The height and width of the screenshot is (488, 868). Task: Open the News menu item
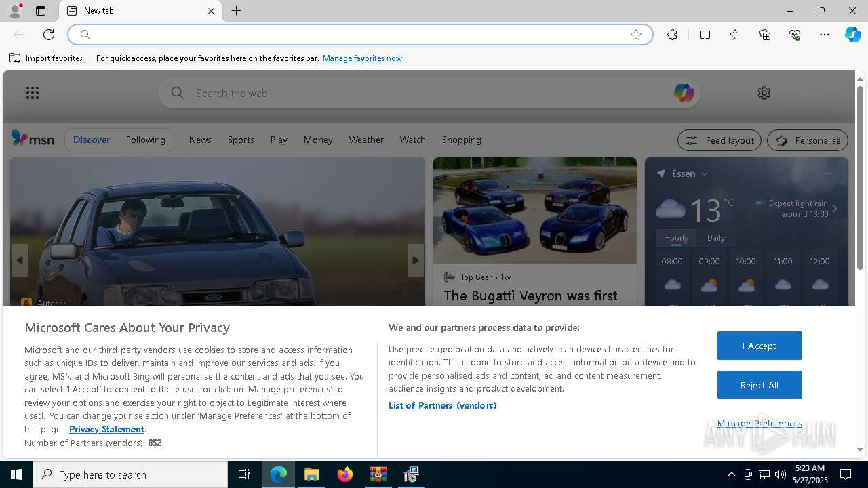[200, 140]
